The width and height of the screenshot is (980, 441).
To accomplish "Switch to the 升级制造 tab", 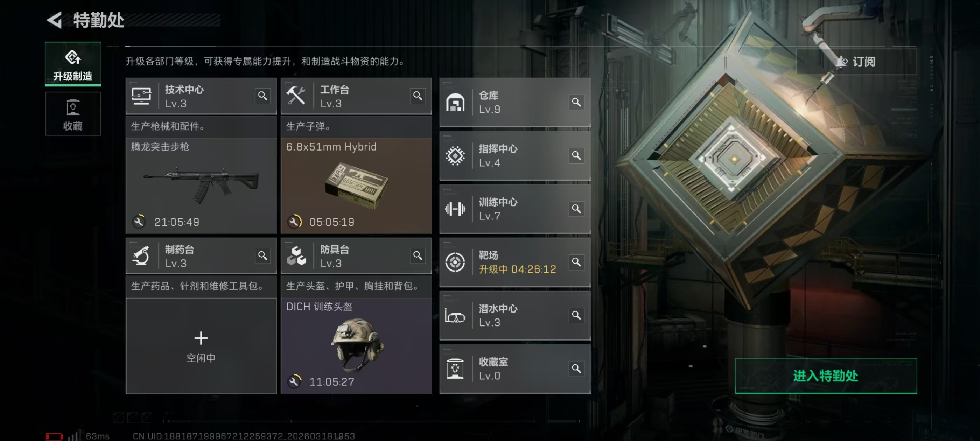I will click(x=73, y=64).
